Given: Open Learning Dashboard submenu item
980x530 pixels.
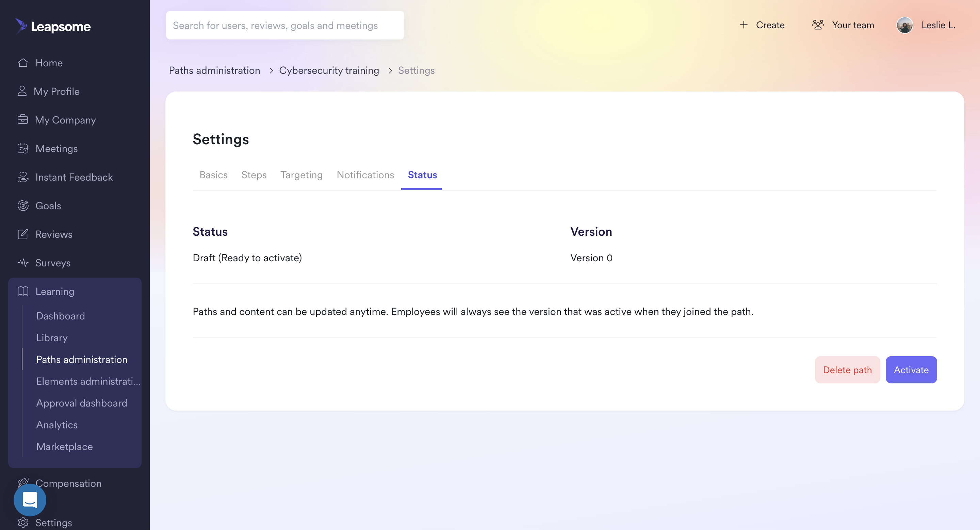Looking at the screenshot, I should click(60, 316).
